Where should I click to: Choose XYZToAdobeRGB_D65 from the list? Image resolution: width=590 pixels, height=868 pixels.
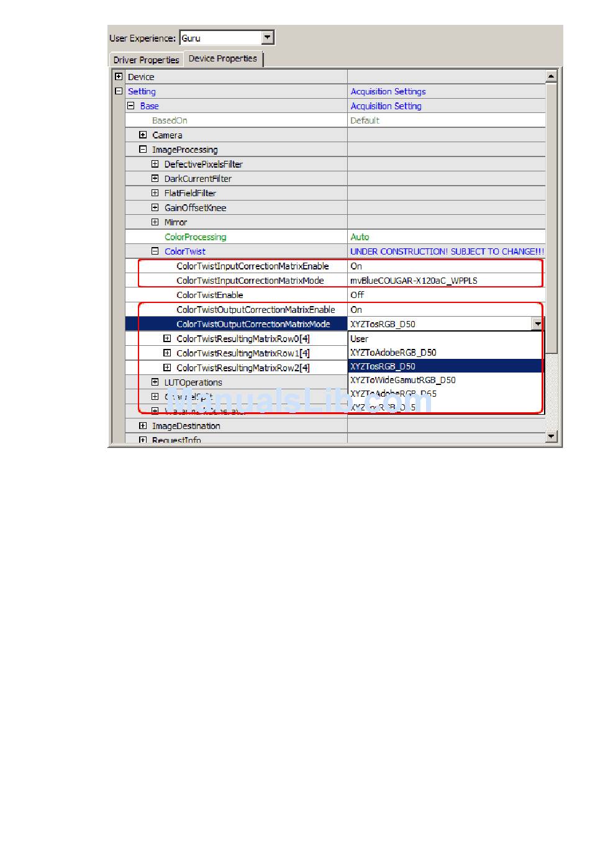point(445,394)
